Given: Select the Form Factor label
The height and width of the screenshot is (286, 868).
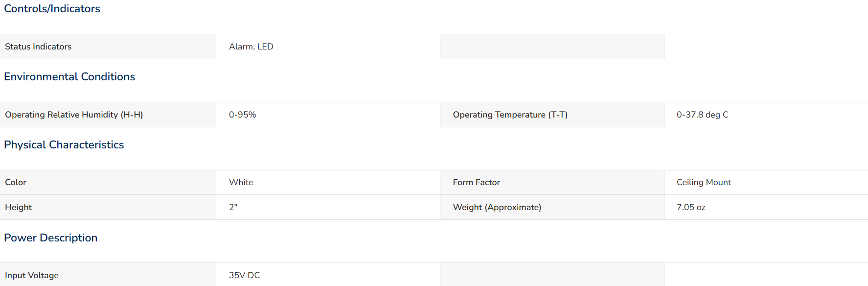Looking at the screenshot, I should [477, 182].
